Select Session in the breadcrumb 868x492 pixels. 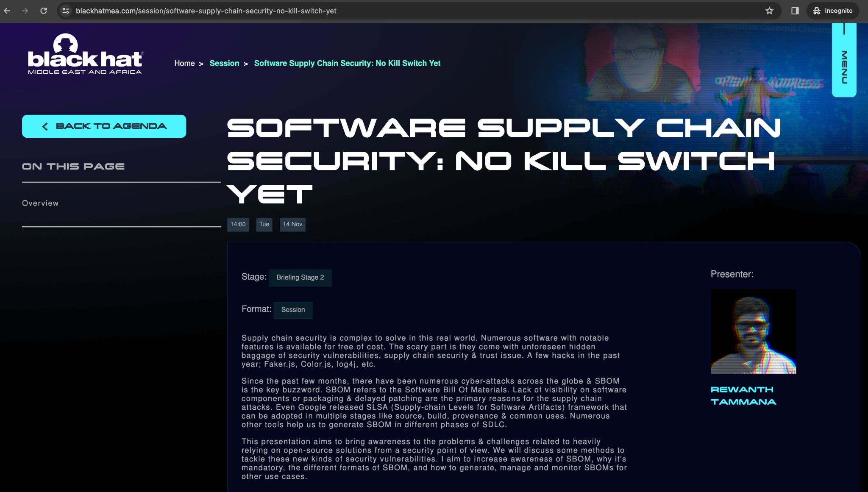(224, 63)
